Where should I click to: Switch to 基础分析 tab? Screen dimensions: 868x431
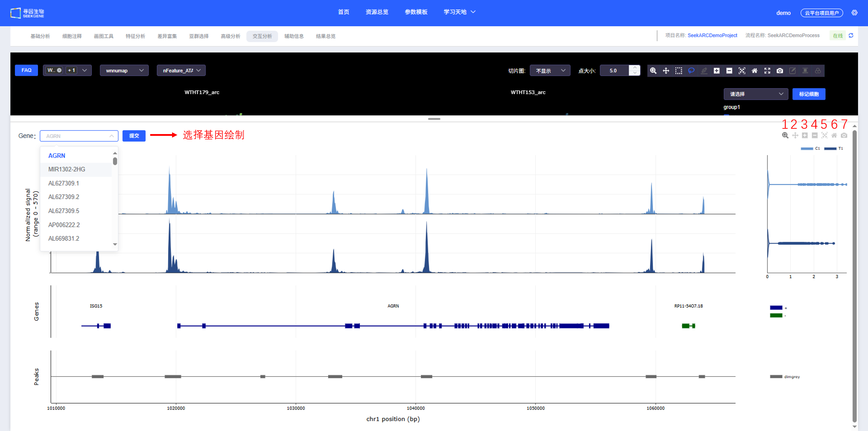coord(40,36)
